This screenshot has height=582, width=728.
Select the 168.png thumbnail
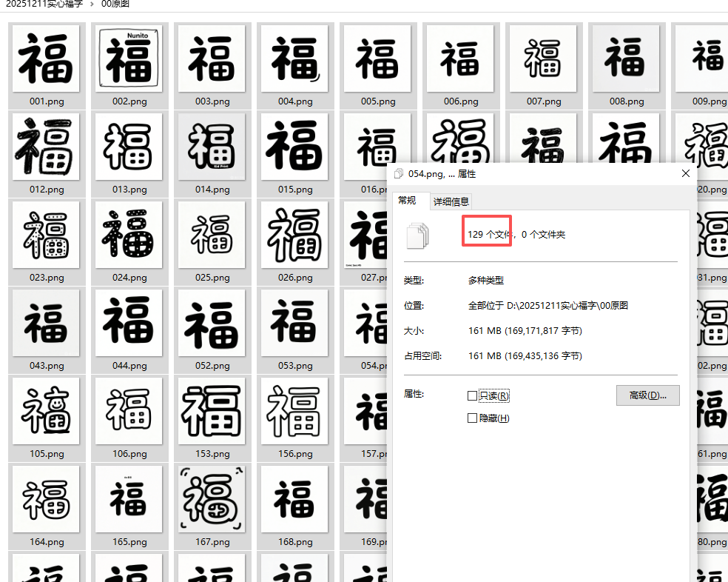pos(294,499)
